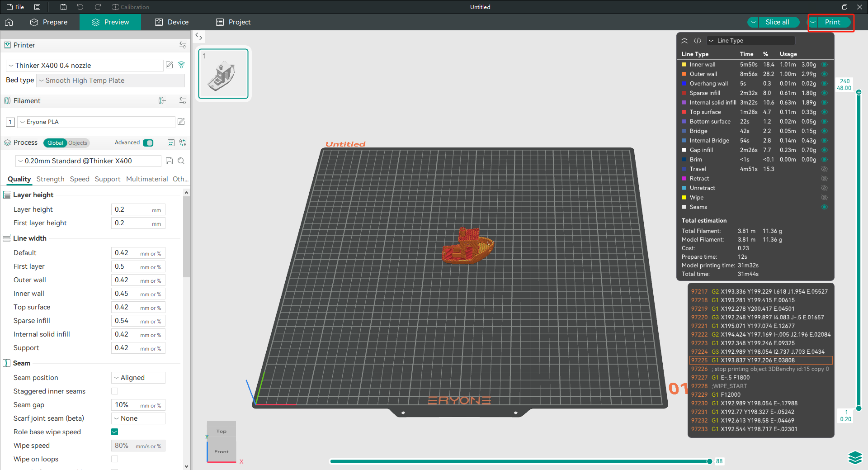Search process settings magnifier icon
The width and height of the screenshot is (868, 470).
coord(181,161)
